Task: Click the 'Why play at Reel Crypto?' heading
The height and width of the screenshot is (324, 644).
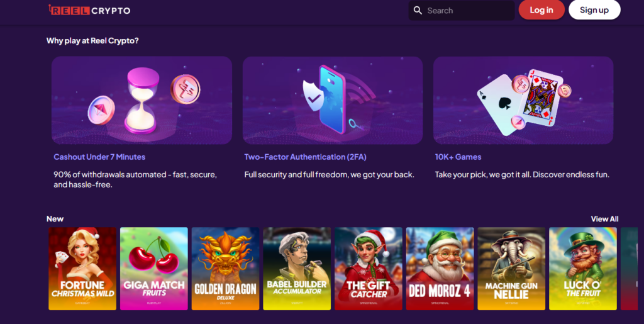Action: pyautogui.click(x=92, y=41)
